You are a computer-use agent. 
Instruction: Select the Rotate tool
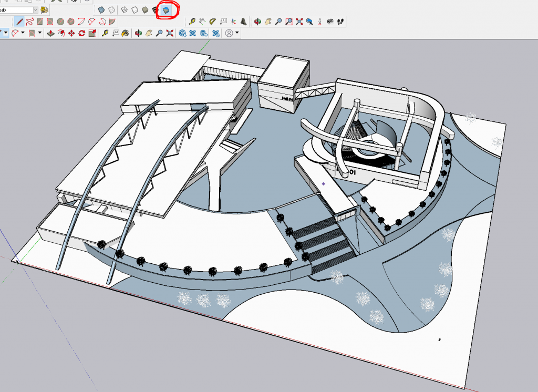pyautogui.click(x=81, y=33)
